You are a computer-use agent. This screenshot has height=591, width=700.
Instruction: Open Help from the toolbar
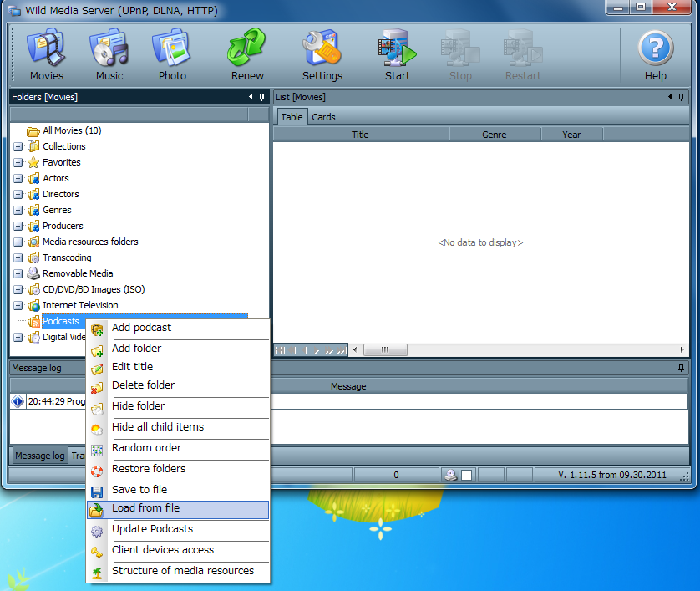tap(656, 54)
